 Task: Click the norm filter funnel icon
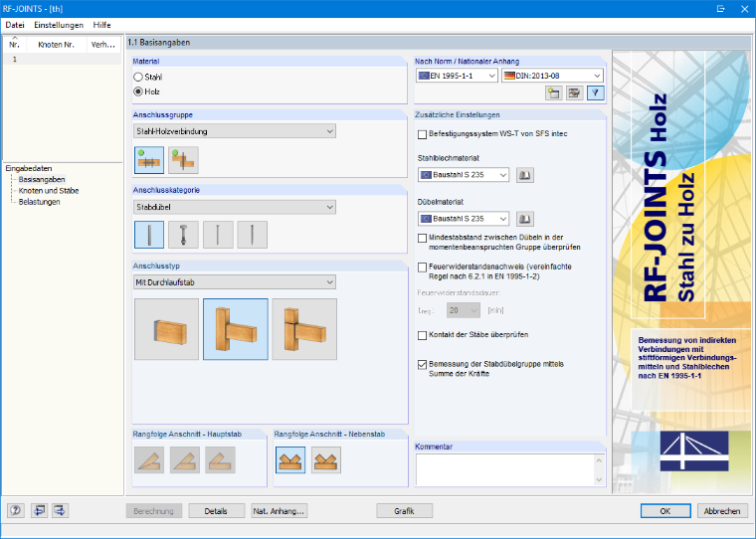pos(596,93)
